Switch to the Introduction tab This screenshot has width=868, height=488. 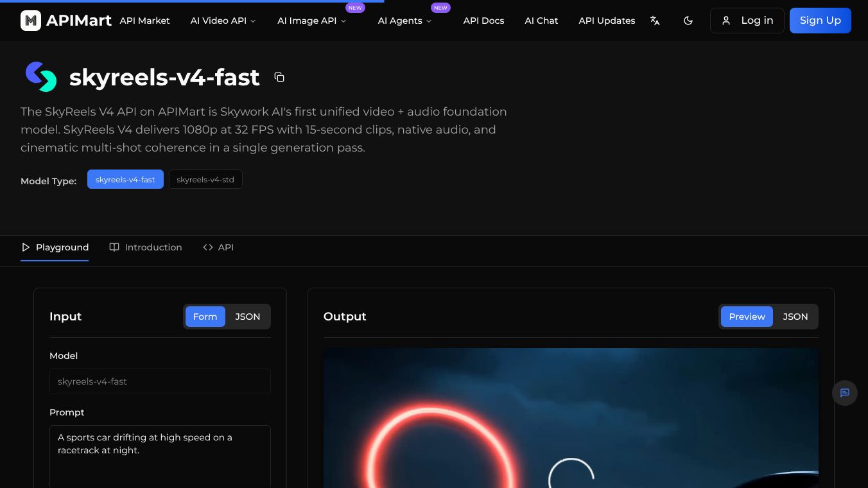153,247
